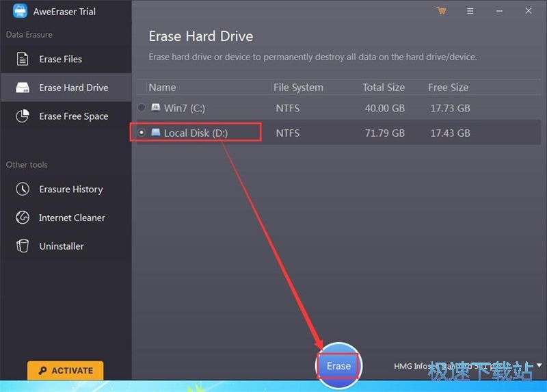547x392 pixels.
Task: Click the Erase Hard Drive disk icon
Action: 23,88
